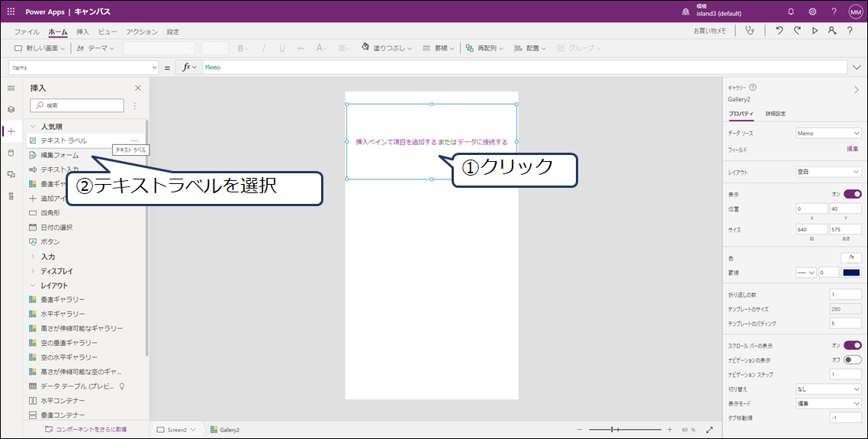Image resolution: width=868 pixels, height=439 pixels.
Task: Open the 表示モード dropdown
Action: (x=828, y=404)
